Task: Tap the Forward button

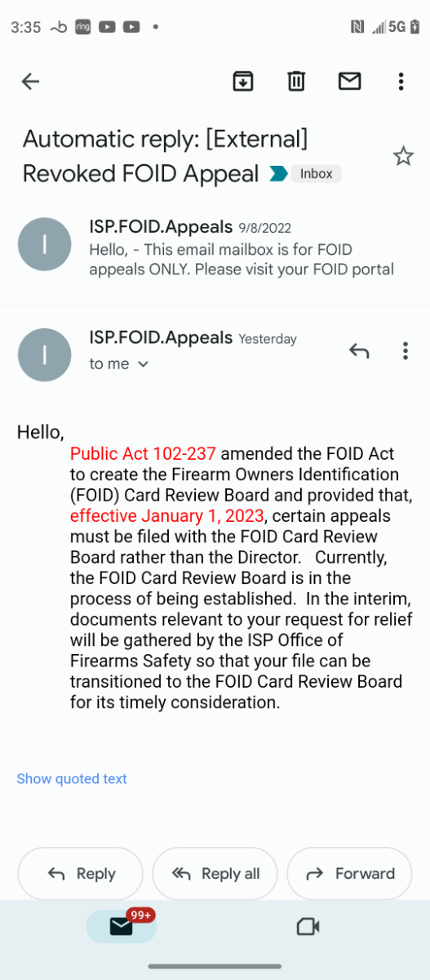Action: (x=349, y=874)
